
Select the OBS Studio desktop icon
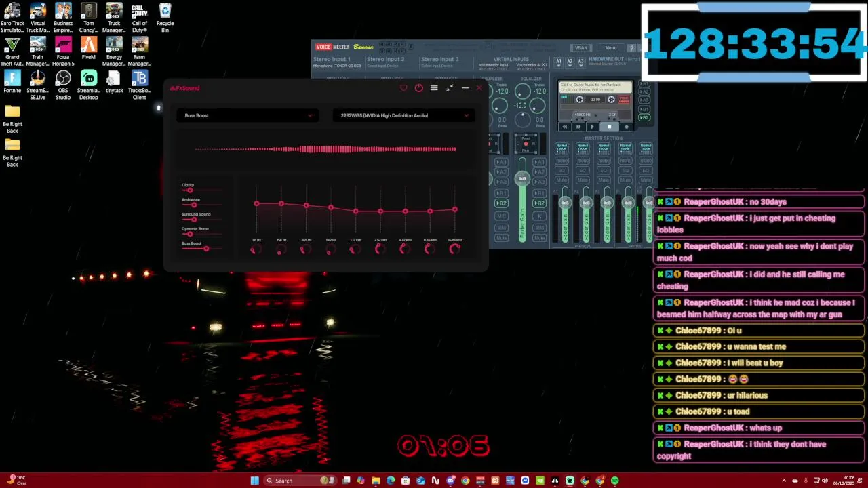63,85
